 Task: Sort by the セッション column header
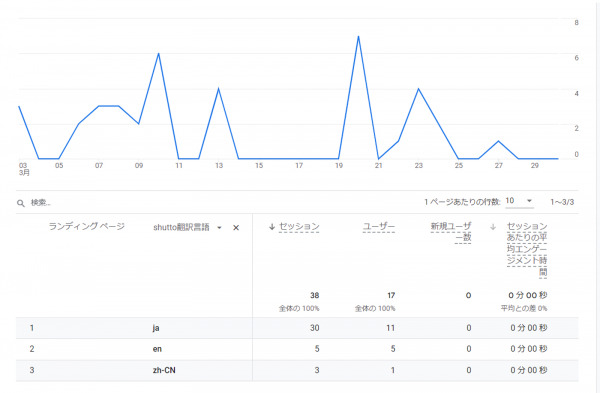pos(299,227)
